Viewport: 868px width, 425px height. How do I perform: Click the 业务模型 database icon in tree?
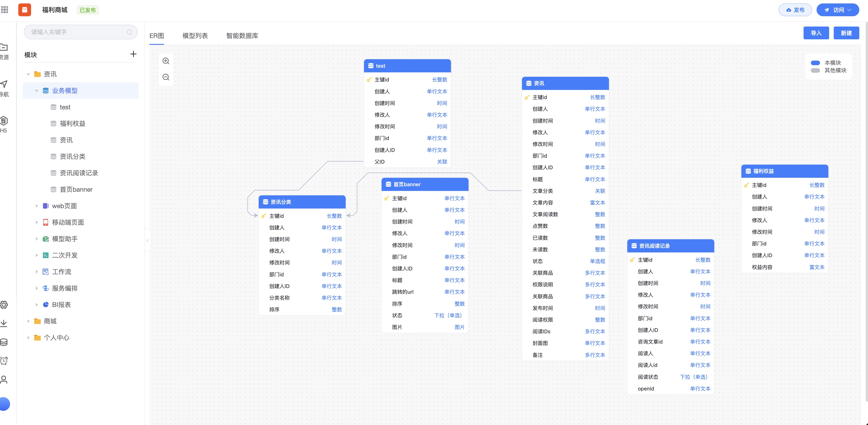click(x=45, y=90)
